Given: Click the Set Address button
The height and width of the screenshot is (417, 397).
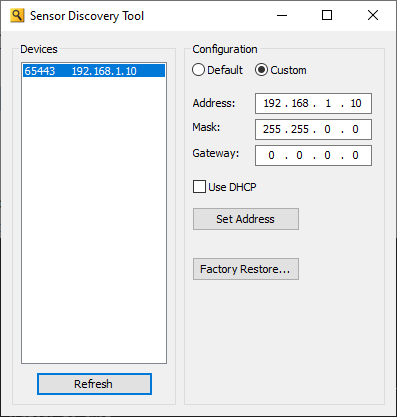Looking at the screenshot, I should pos(246,219).
